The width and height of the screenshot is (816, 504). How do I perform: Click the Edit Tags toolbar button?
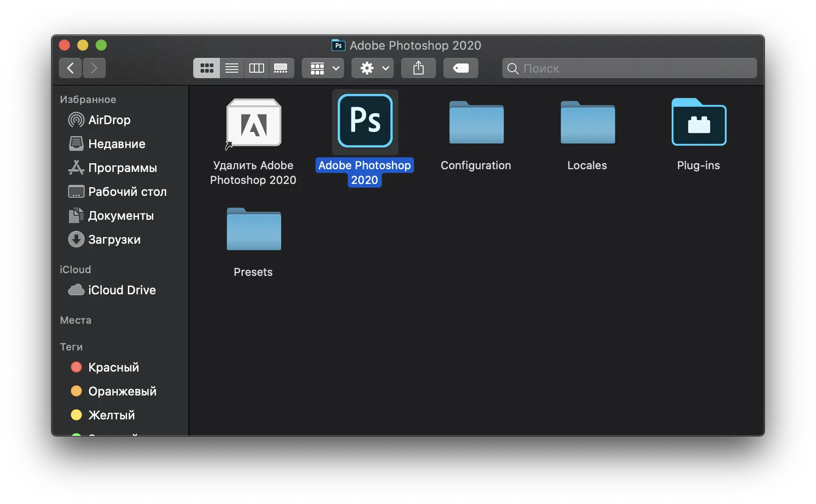(x=460, y=69)
